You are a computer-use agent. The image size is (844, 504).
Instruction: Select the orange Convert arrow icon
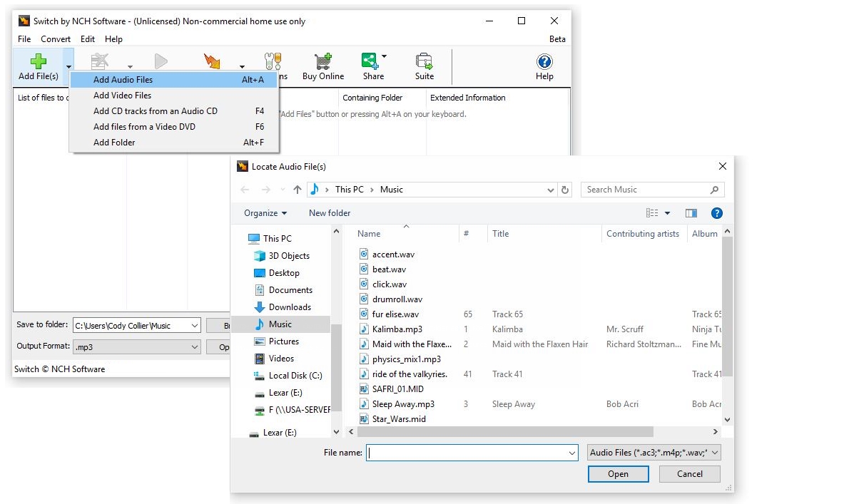pyautogui.click(x=212, y=61)
